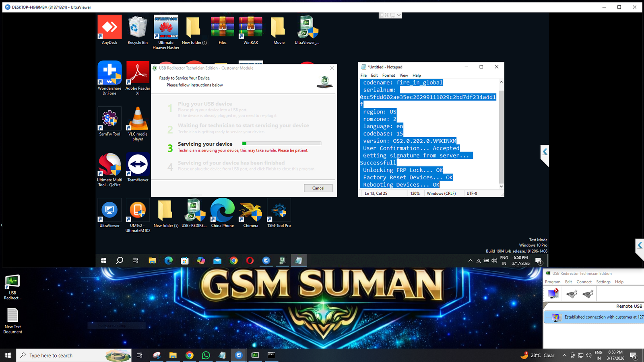Image resolution: width=644 pixels, height=362 pixels.
Task: Cancel the USB device servicing
Action: (x=318, y=188)
